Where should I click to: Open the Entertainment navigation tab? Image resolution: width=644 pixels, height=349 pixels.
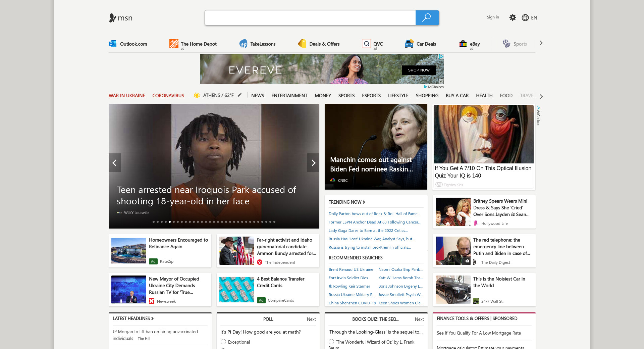tap(289, 96)
